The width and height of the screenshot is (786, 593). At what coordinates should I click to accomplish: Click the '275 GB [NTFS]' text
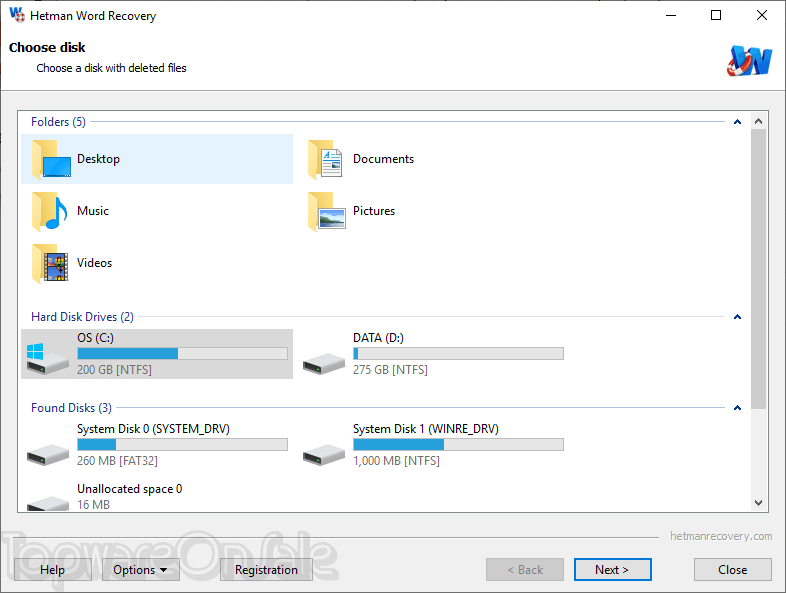coord(390,369)
